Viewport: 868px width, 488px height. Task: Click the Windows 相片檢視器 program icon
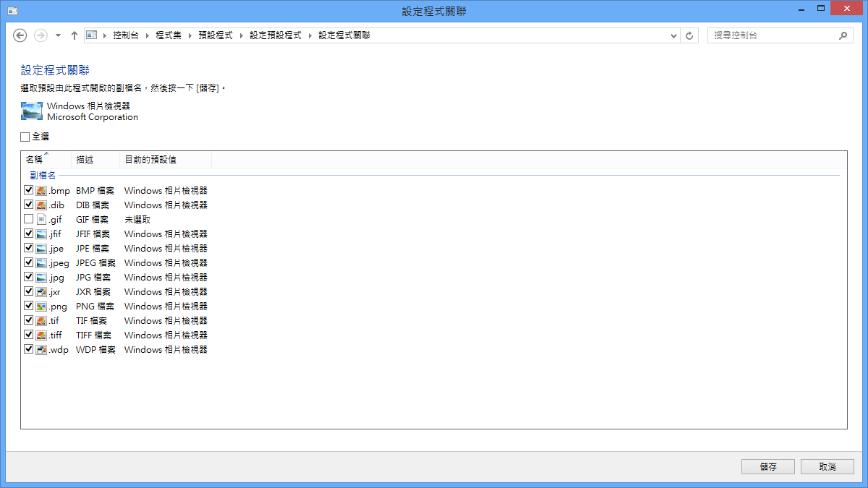pyautogui.click(x=32, y=111)
